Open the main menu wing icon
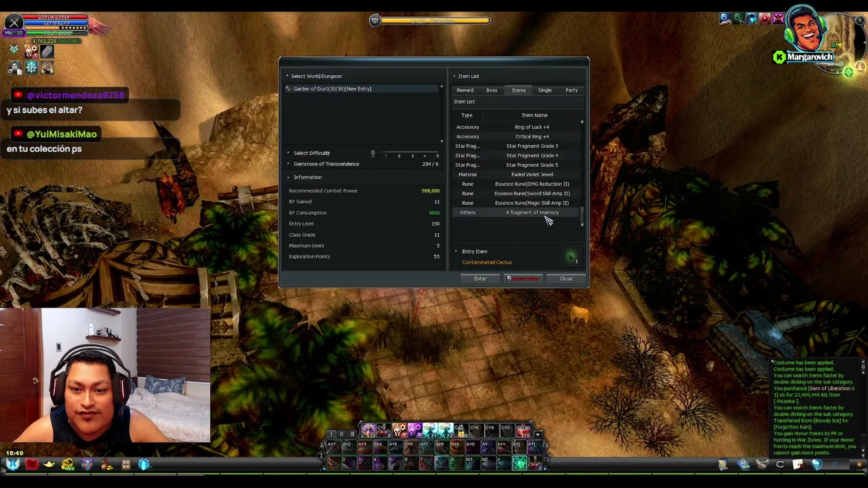Image resolution: width=868 pixels, height=488 pixels. tap(13, 465)
